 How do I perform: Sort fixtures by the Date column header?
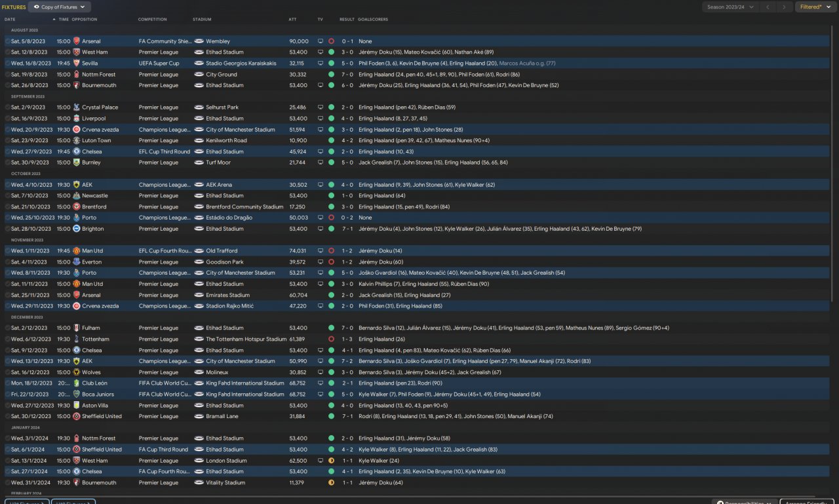[x=10, y=20]
